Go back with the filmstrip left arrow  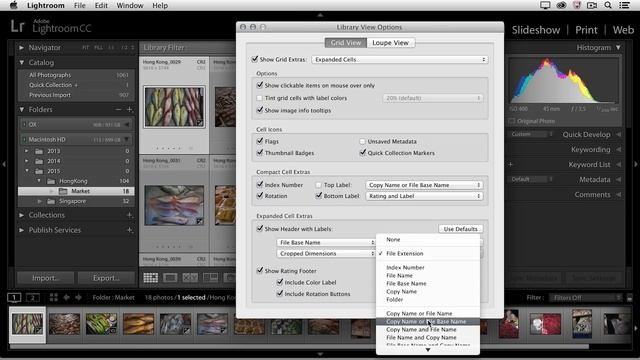click(x=66, y=298)
